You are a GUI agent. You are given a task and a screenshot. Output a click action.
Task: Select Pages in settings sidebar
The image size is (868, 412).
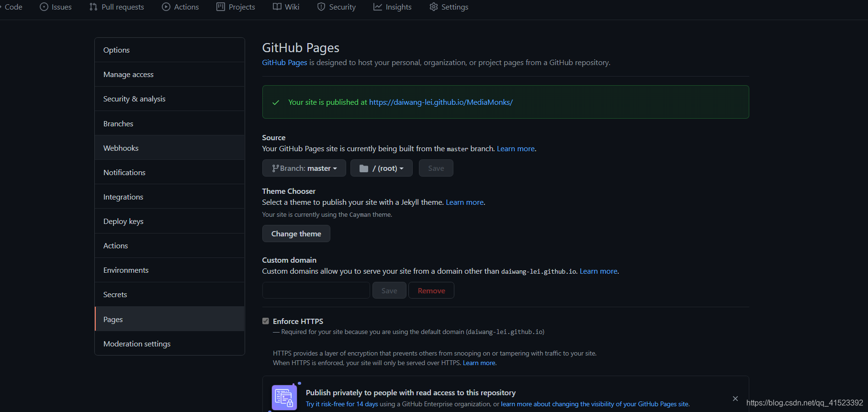[169, 319]
